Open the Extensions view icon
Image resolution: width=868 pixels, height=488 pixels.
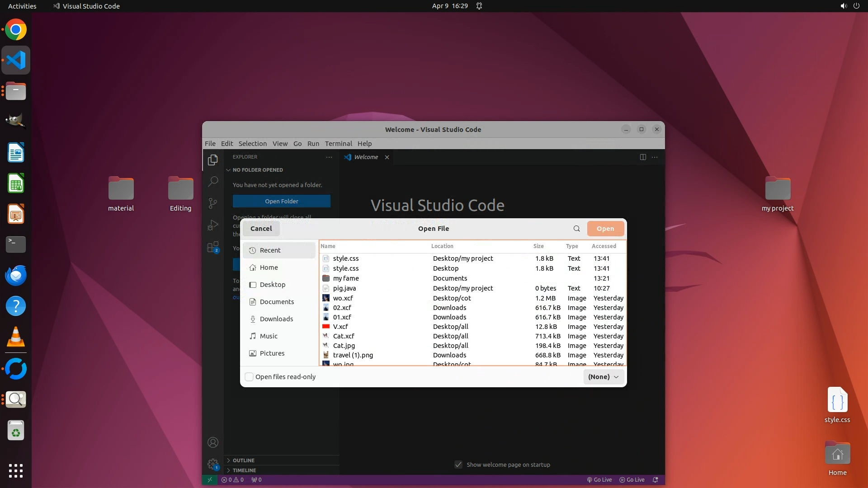pyautogui.click(x=213, y=247)
